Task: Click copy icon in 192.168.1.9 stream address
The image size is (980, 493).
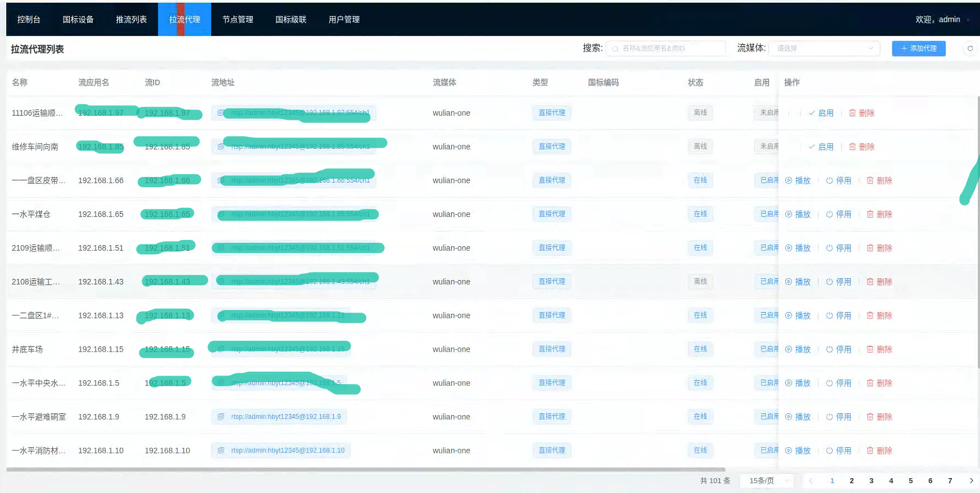Action: point(221,417)
